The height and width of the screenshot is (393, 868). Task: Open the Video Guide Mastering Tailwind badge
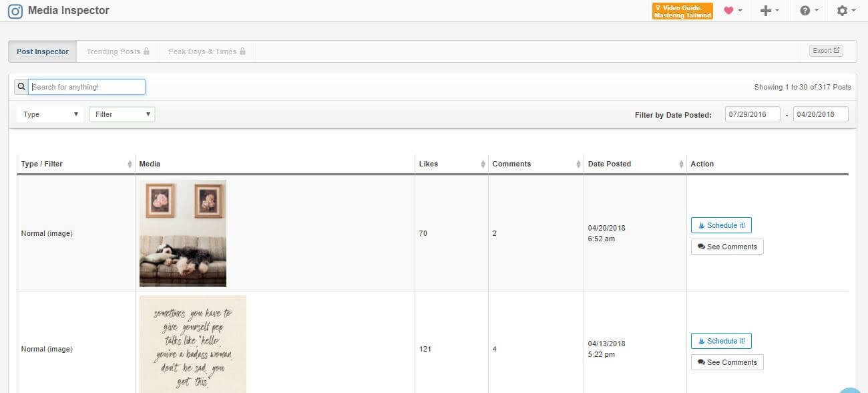[682, 11]
